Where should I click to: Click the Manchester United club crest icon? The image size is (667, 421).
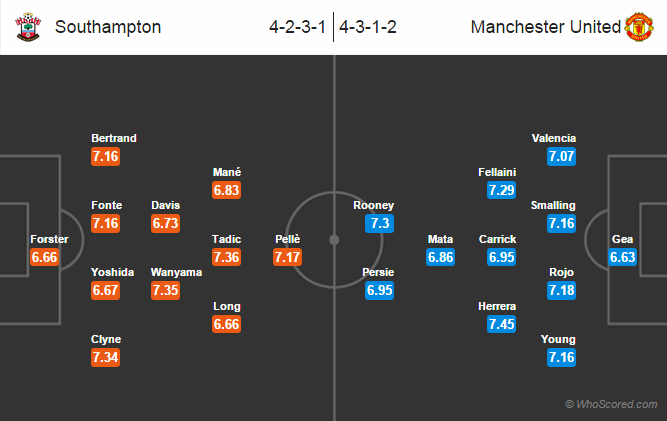pyautogui.click(x=638, y=27)
